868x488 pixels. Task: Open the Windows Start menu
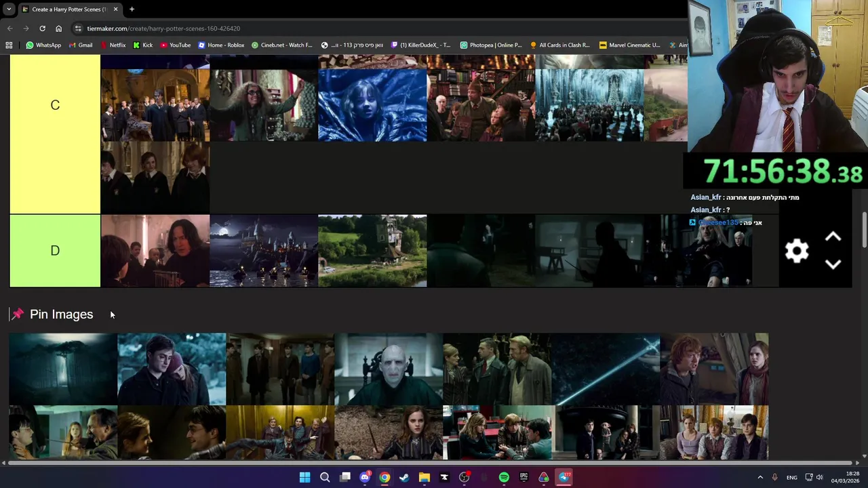tap(304, 477)
